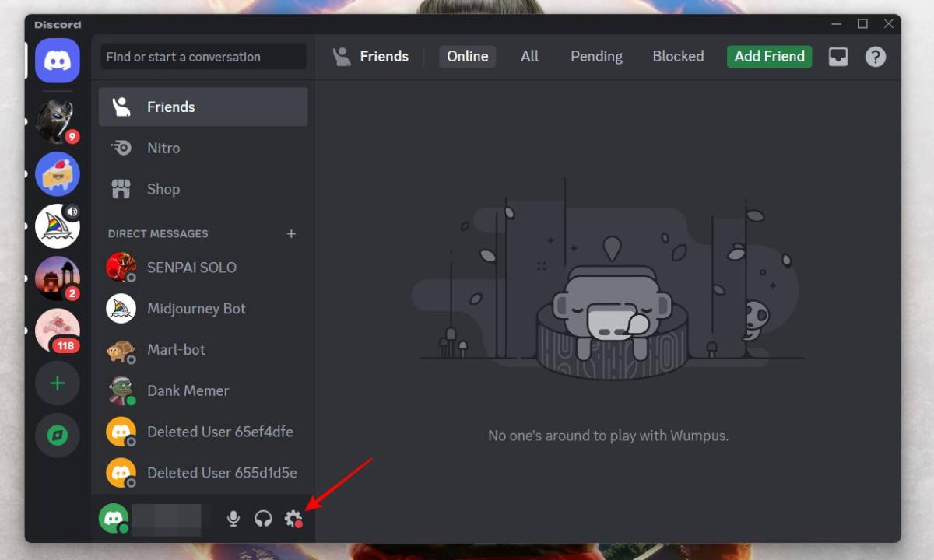The height and width of the screenshot is (560, 934).
Task: Select the Discord home icon
Action: [58, 59]
